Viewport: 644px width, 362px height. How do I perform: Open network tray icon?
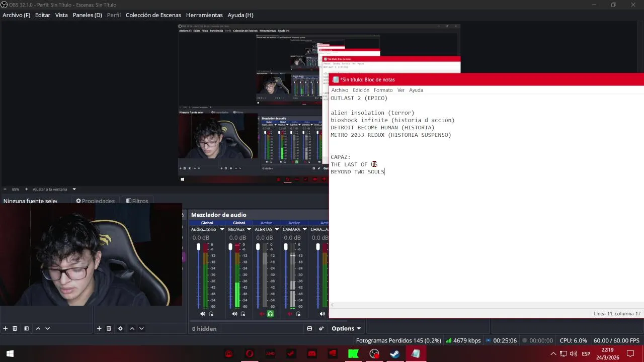563,353
